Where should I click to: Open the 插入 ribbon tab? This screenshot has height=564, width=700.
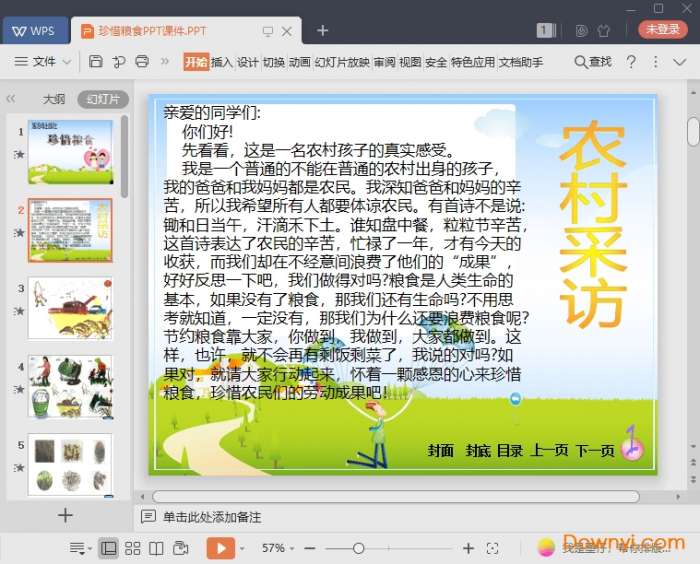[x=222, y=62]
